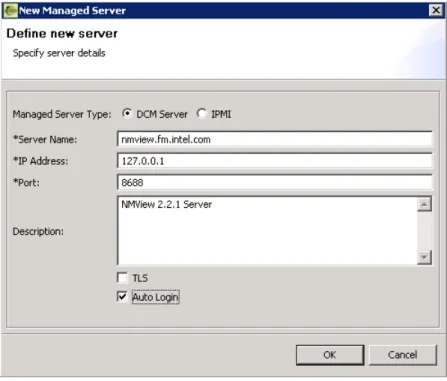447x381 pixels.
Task: Select the DCM Server radio button
Action: pyautogui.click(x=127, y=114)
